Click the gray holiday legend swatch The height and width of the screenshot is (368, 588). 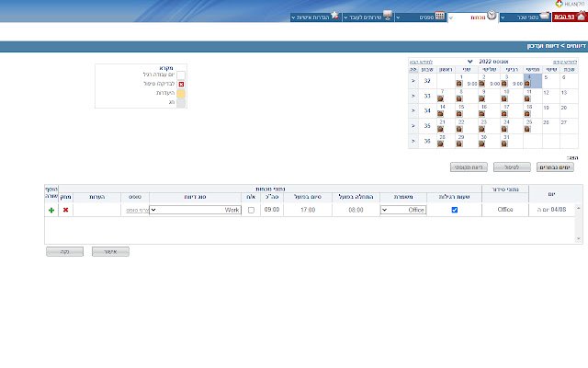181,103
